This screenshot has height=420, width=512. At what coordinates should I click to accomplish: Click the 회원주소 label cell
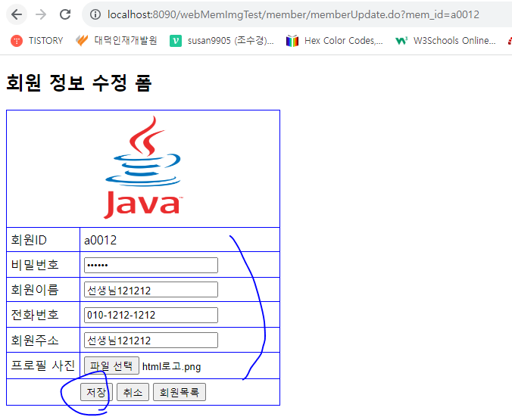43,340
